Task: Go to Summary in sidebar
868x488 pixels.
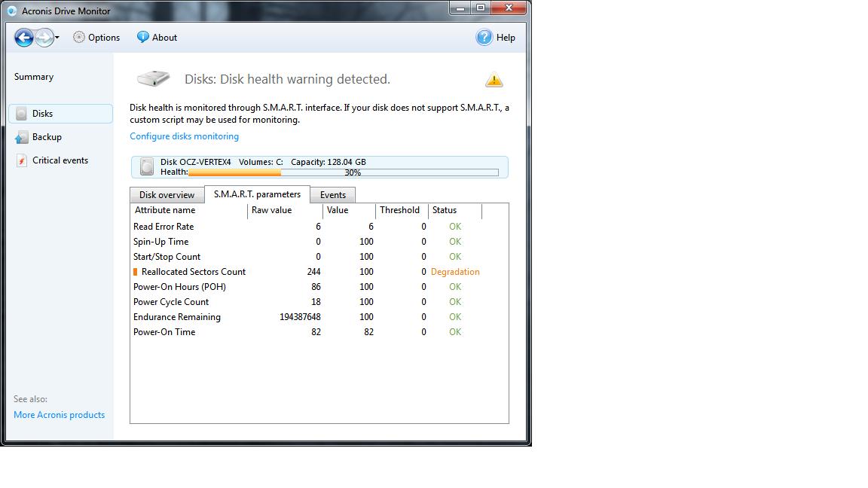Action: coord(34,77)
